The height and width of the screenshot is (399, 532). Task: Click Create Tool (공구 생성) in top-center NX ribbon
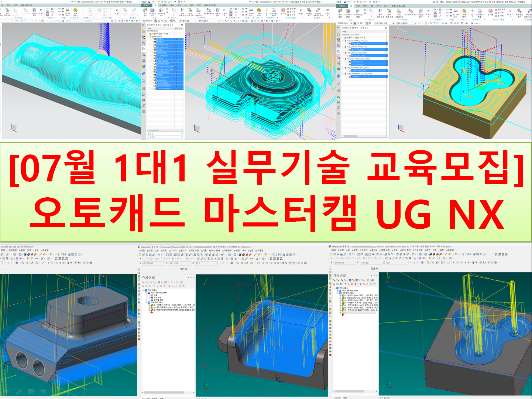click(x=145, y=12)
